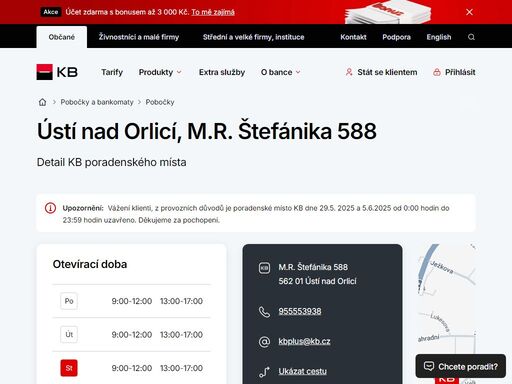512x384 pixels.
Task: Click the Akce badge in banner
Action: tap(51, 12)
